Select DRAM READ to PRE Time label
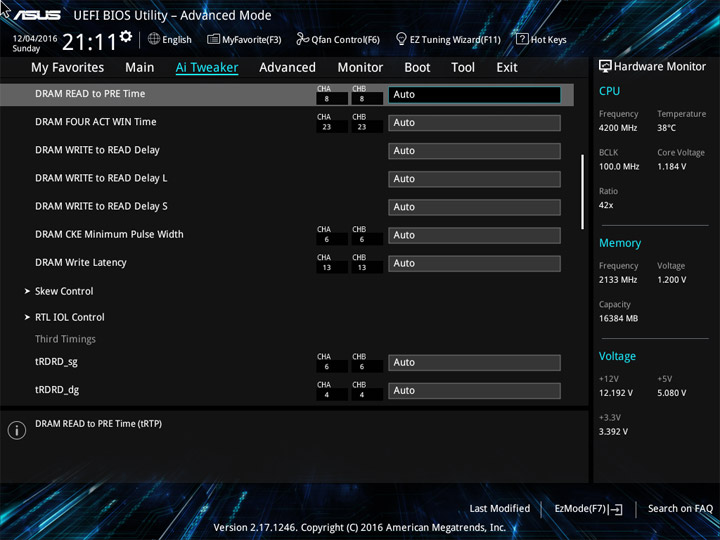 [x=90, y=94]
